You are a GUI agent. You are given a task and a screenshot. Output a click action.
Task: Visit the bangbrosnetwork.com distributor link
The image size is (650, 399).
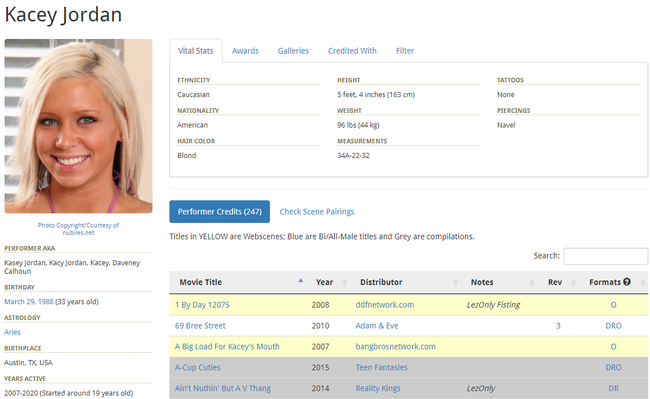395,346
